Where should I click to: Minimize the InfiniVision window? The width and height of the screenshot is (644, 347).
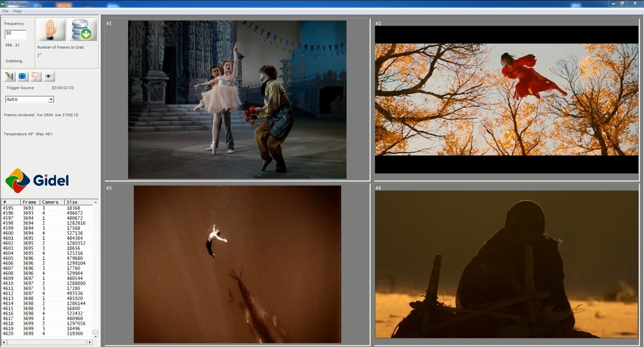click(613, 3)
